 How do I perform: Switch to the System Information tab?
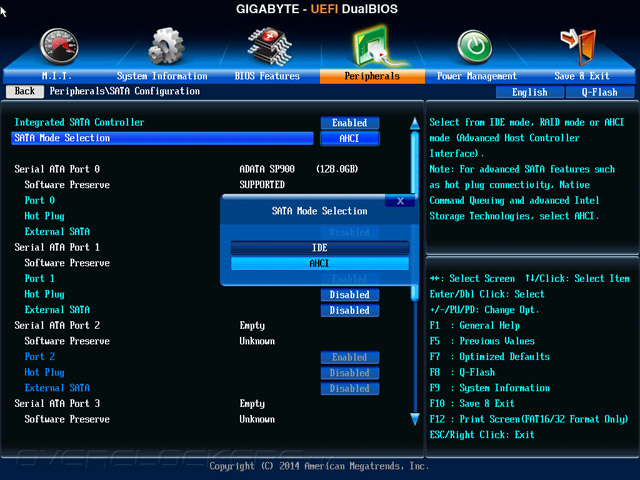(x=162, y=76)
